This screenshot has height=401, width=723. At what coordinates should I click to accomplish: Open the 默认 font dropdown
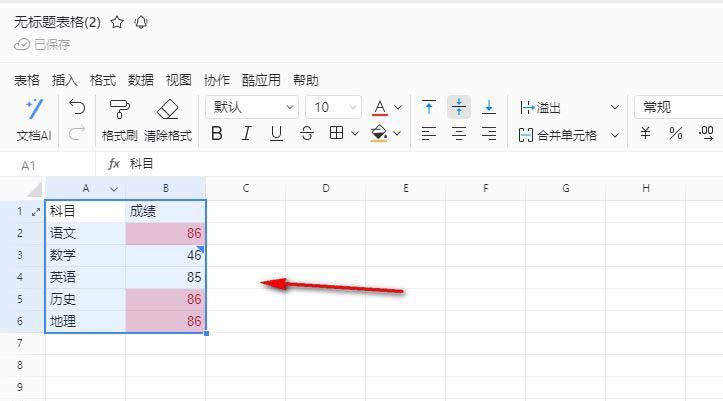251,107
